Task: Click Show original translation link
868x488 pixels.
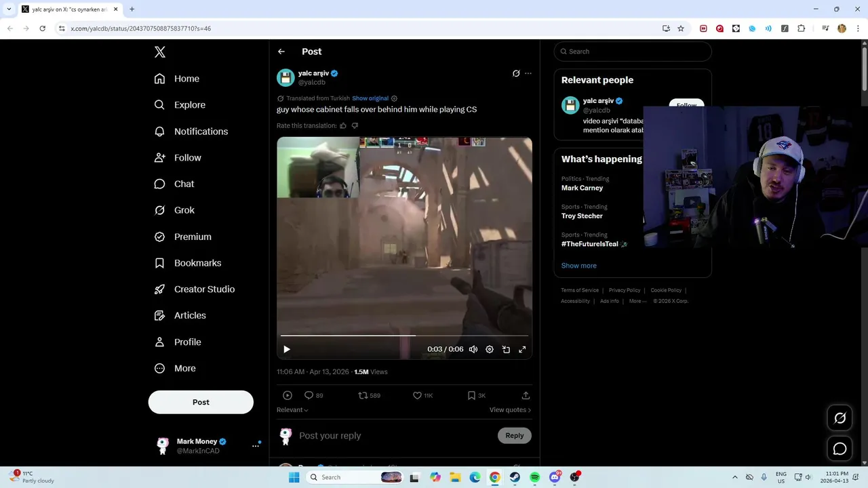Action: 370,98
